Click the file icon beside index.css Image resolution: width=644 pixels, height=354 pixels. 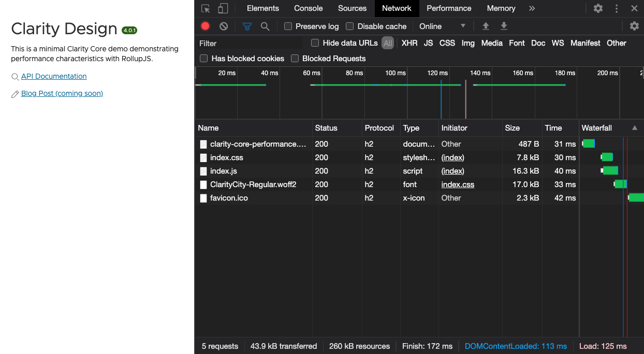tap(203, 158)
